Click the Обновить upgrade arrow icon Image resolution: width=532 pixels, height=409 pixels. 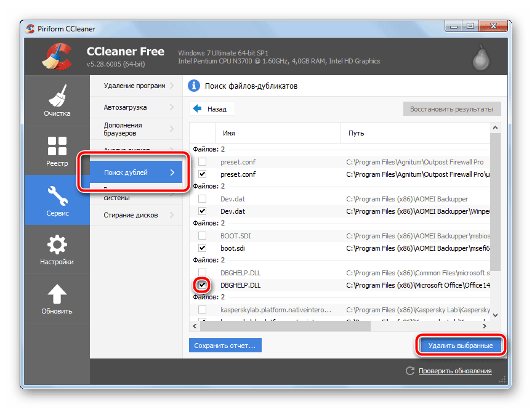[57, 294]
